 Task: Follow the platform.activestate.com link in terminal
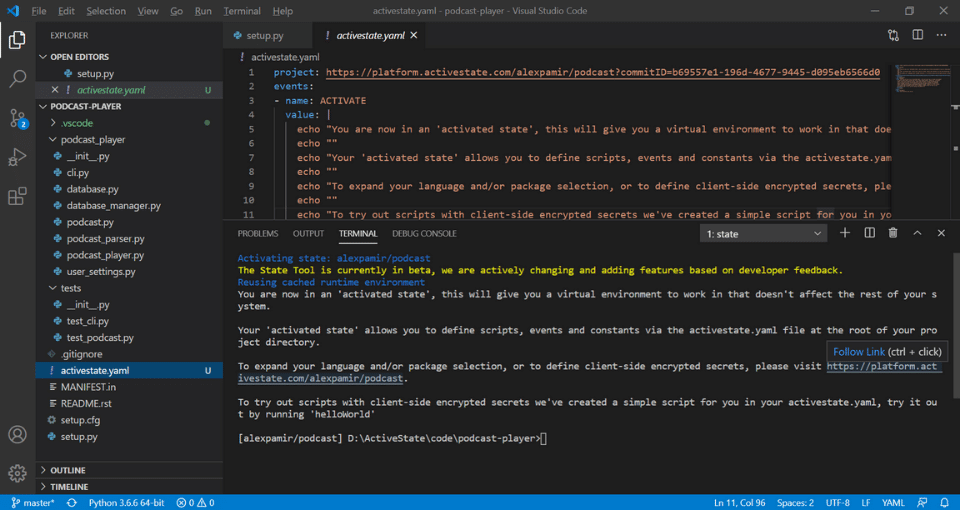[x=882, y=367]
